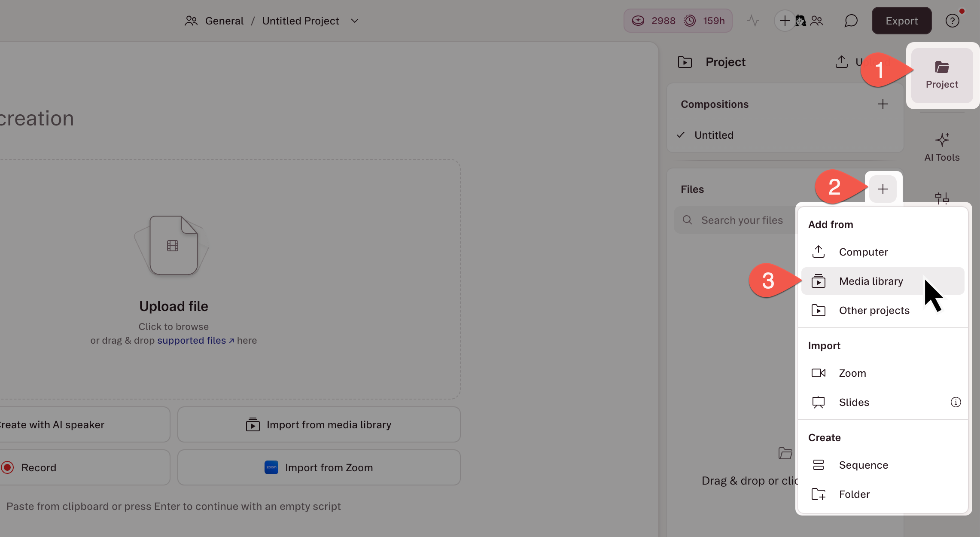Click the Project panel title
Screen dimensions: 980x537
coord(725,62)
